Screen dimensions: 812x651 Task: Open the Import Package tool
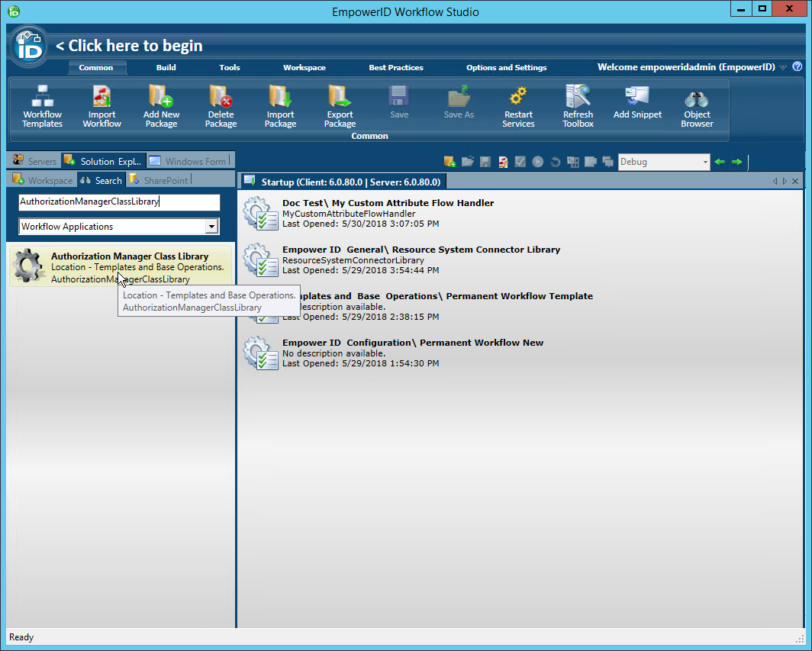pos(279,105)
